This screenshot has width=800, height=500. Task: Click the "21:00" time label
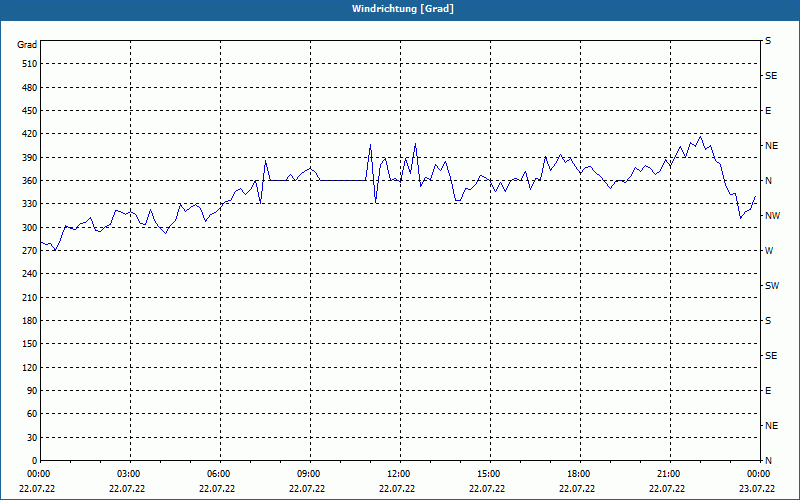coord(669,474)
